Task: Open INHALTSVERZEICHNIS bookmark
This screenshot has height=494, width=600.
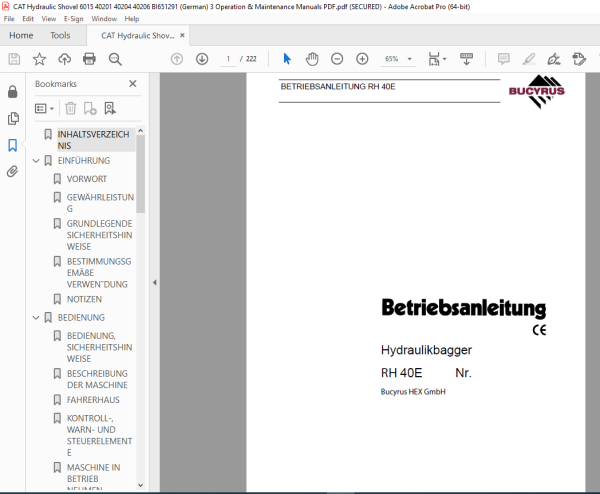Action: (x=94, y=140)
